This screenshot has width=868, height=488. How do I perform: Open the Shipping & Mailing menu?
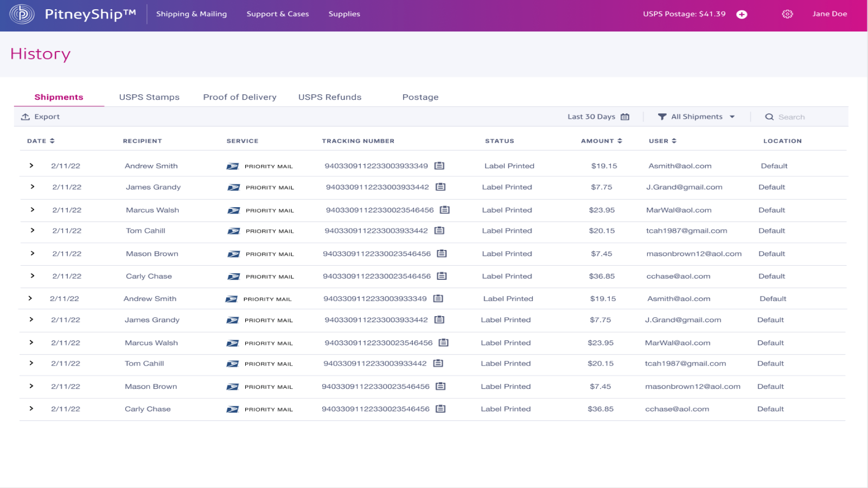coord(192,14)
